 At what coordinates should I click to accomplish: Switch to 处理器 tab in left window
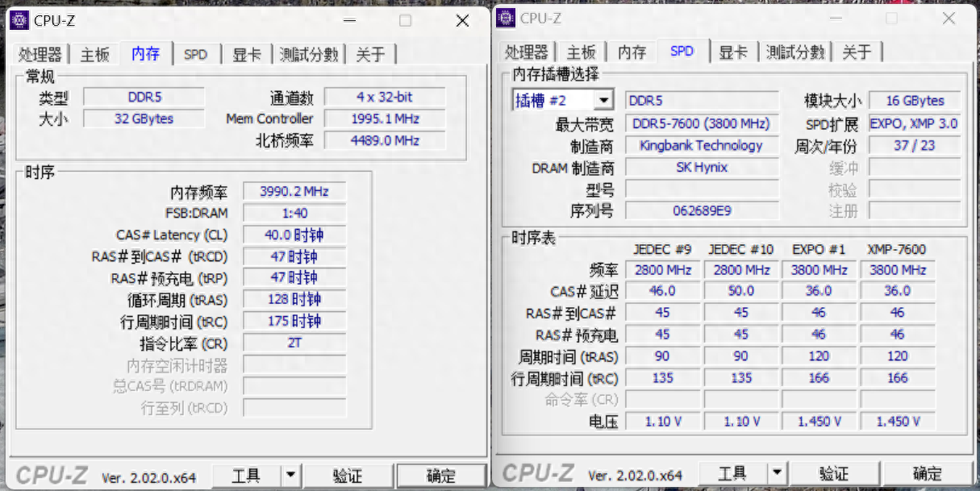(x=40, y=55)
